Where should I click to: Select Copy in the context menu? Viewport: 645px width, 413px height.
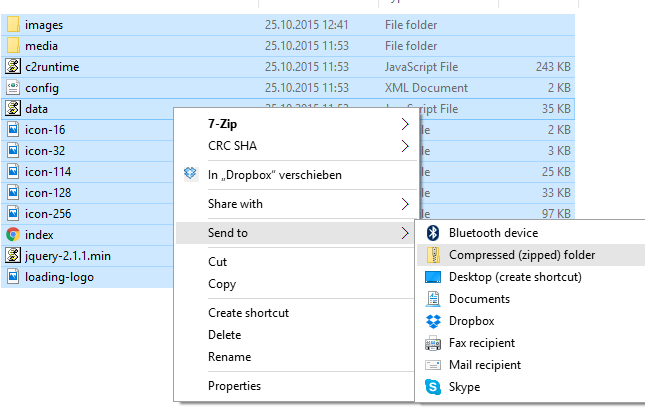pos(222,284)
